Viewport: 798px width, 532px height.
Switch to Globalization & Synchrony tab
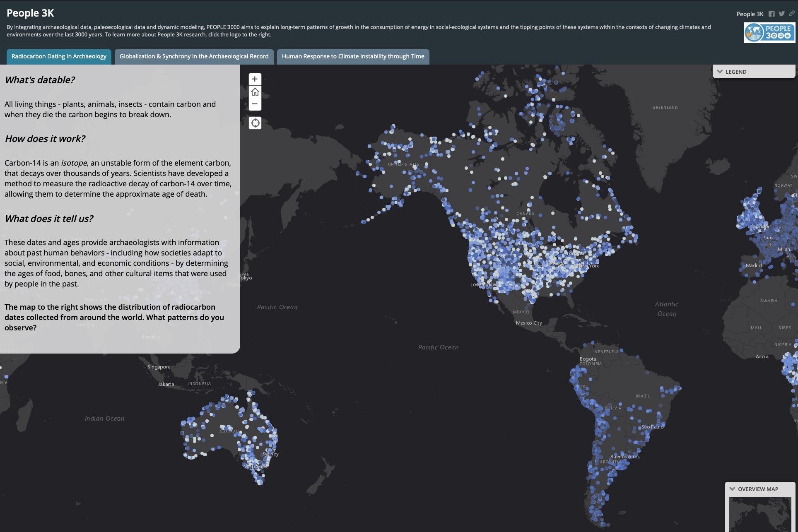click(x=194, y=56)
